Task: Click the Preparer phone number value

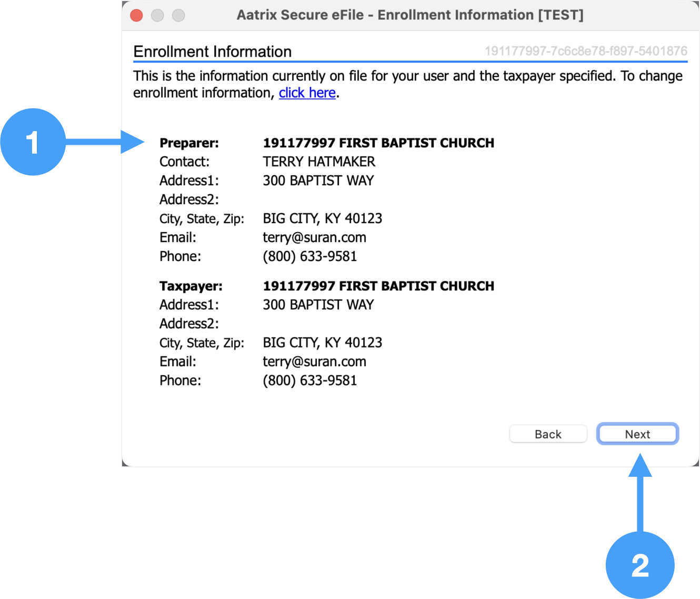Action: tap(309, 256)
